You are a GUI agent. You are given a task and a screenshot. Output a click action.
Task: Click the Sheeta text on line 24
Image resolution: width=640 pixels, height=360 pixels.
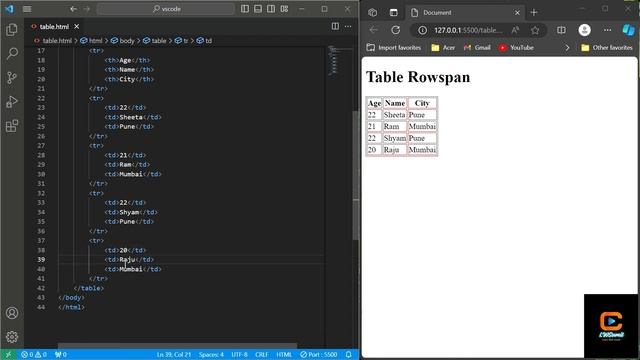[x=131, y=117]
